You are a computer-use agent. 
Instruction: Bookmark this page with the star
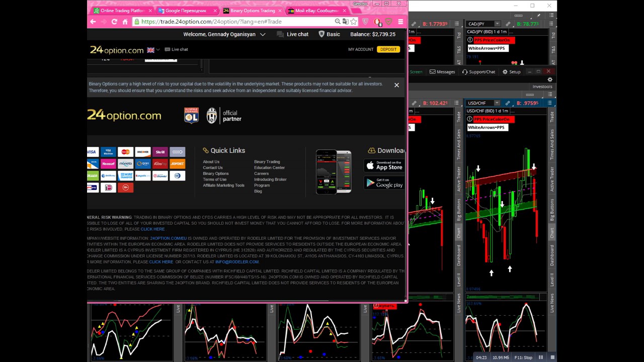point(354,22)
